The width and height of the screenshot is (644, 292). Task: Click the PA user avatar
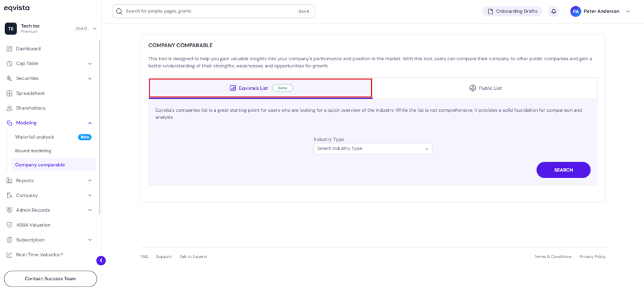576,12
